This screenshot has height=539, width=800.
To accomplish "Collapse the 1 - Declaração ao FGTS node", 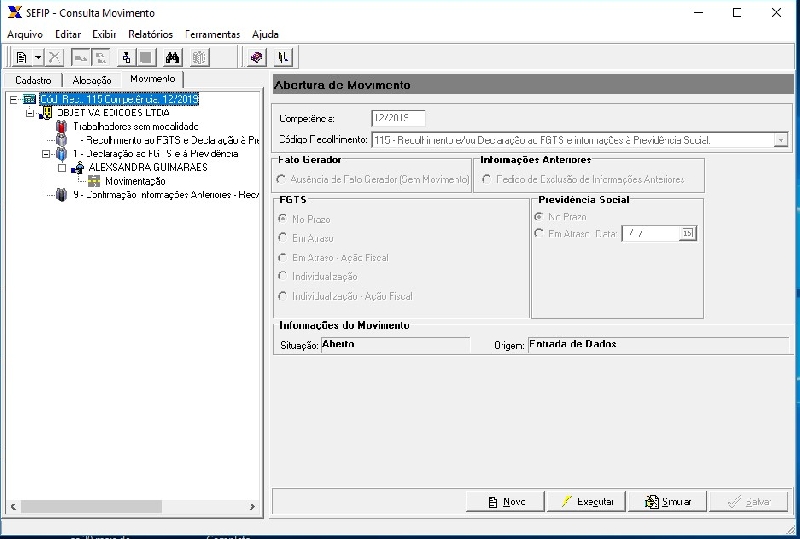I will (x=46, y=154).
